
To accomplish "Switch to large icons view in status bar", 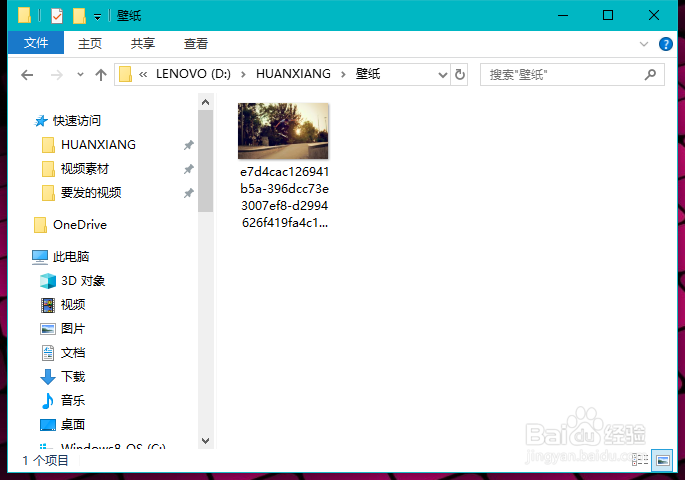I will point(662,460).
